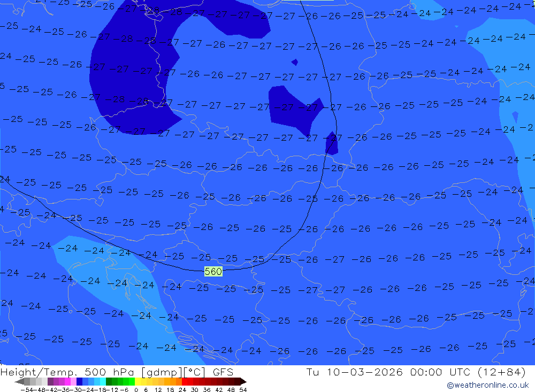
Task: Click the forecast date 'Tu 10-03-2026 00:00 UTC'
Action: click(388, 372)
